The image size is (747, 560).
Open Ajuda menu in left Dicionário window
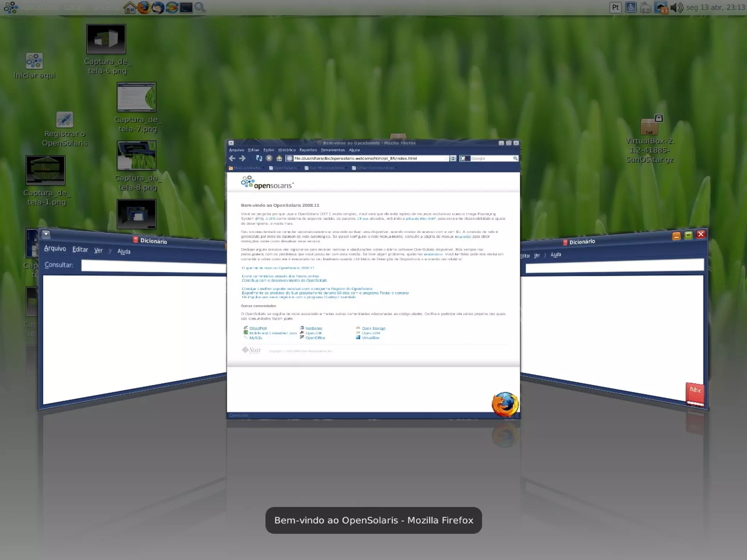[124, 252]
